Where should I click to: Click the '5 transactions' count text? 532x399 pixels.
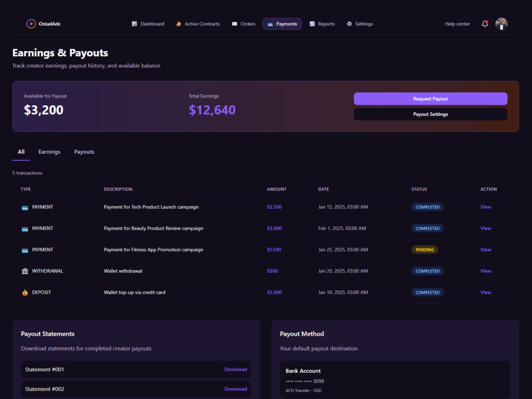pyautogui.click(x=27, y=173)
